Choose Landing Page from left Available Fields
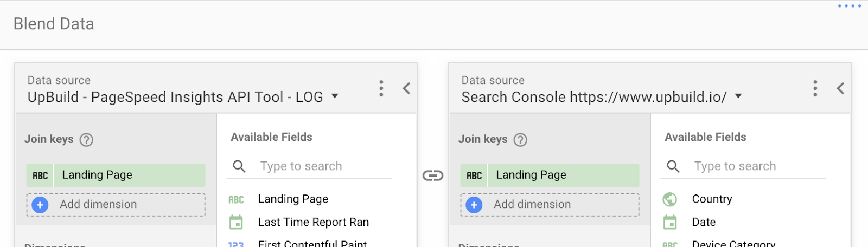The image size is (868, 247). coord(293,199)
